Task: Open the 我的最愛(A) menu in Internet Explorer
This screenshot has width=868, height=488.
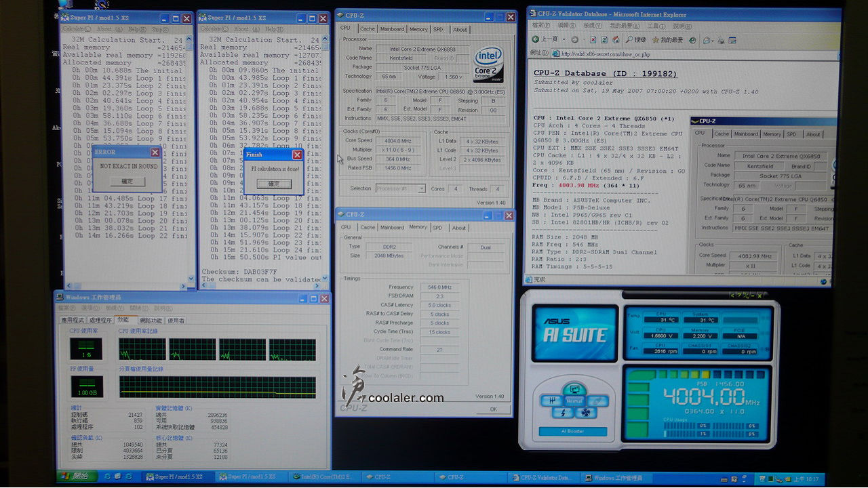Action: (624, 26)
